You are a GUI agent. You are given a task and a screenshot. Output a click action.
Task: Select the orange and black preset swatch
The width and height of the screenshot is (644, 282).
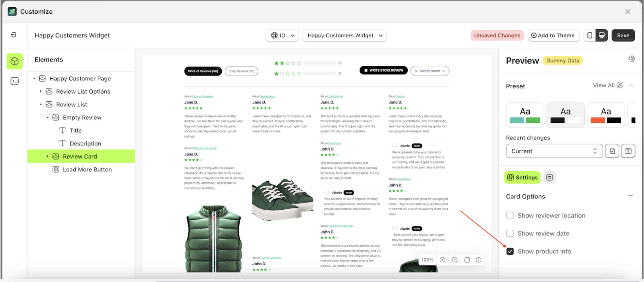tap(606, 115)
